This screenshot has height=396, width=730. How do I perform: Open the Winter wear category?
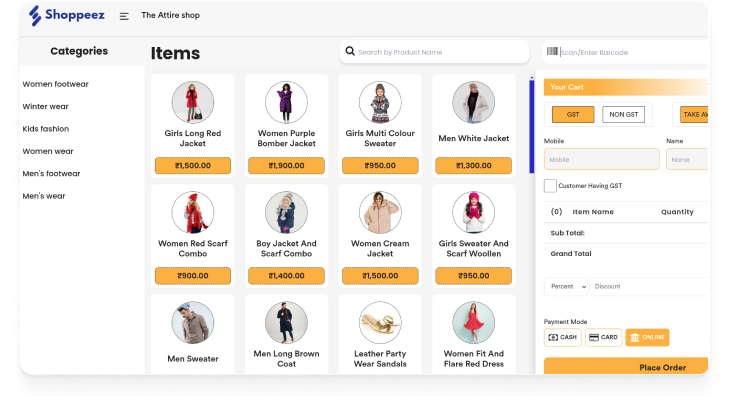tap(46, 107)
